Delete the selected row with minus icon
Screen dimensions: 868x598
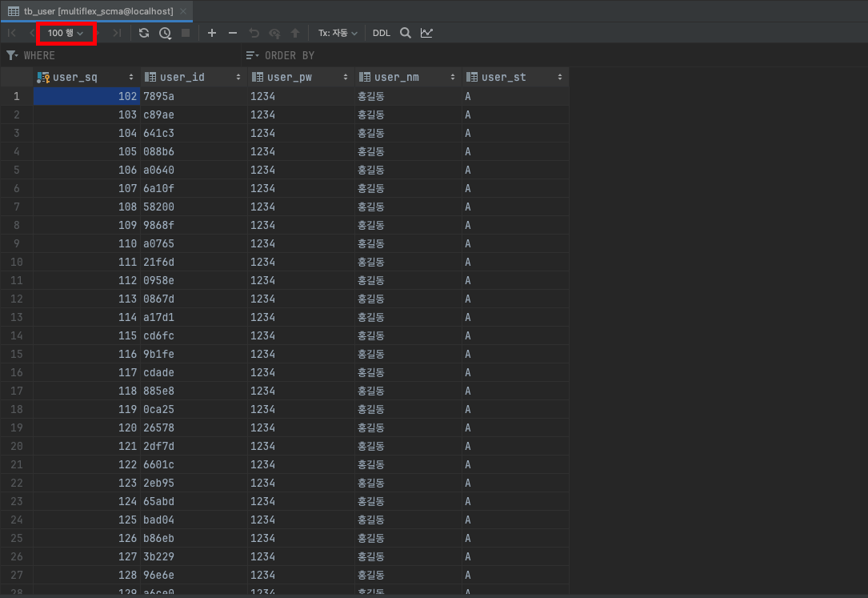click(233, 34)
